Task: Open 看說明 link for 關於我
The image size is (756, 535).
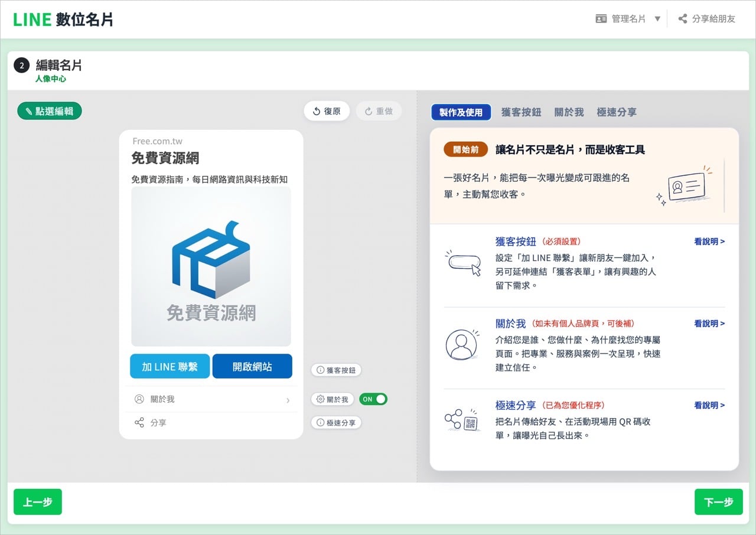Action: (709, 324)
